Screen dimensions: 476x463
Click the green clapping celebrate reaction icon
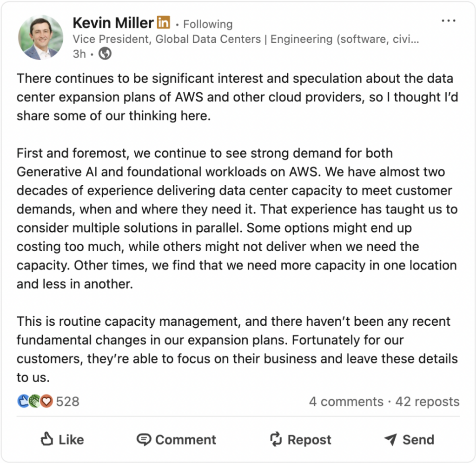click(35, 401)
